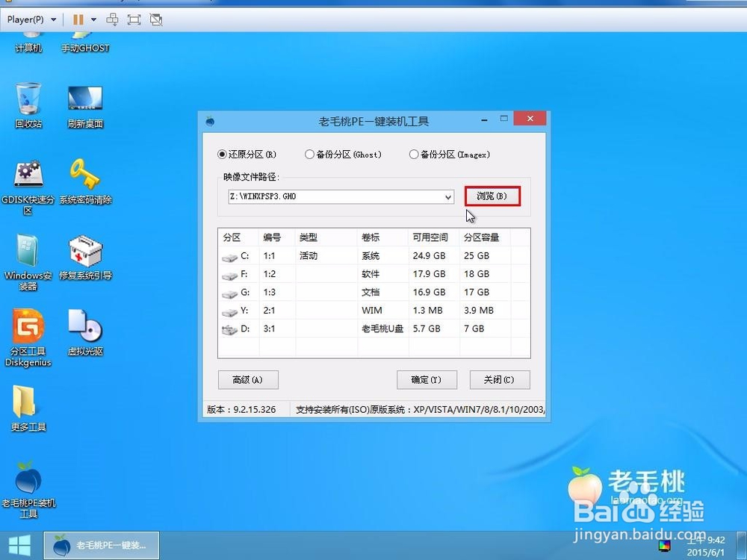The height and width of the screenshot is (560, 747).
Task: Select the 备份分区(Imagex) radio button
Action: pos(412,155)
